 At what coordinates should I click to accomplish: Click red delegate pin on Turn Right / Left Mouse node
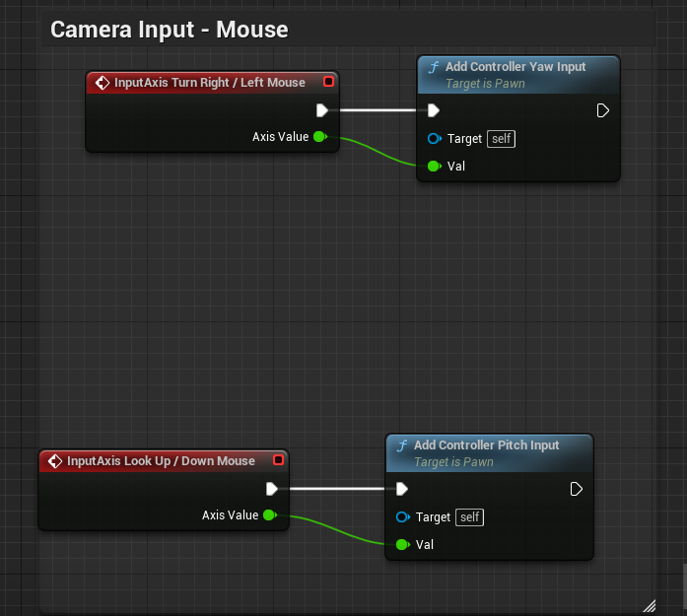coord(328,82)
